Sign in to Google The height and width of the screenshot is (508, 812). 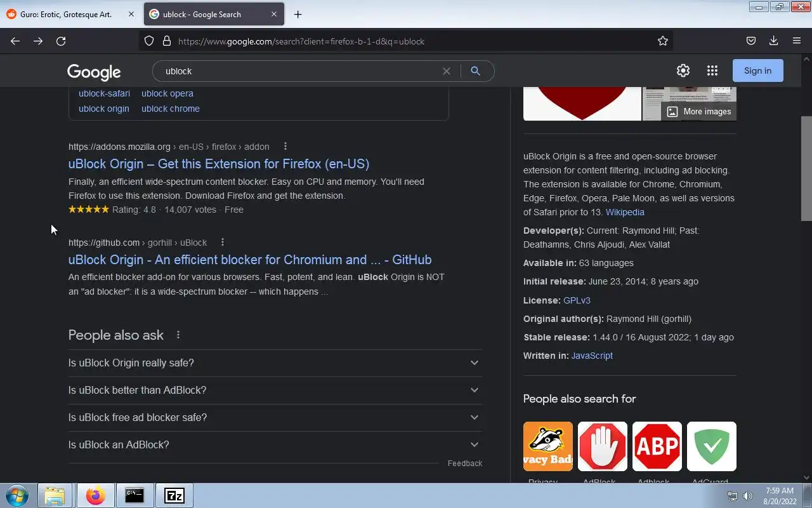pos(757,70)
